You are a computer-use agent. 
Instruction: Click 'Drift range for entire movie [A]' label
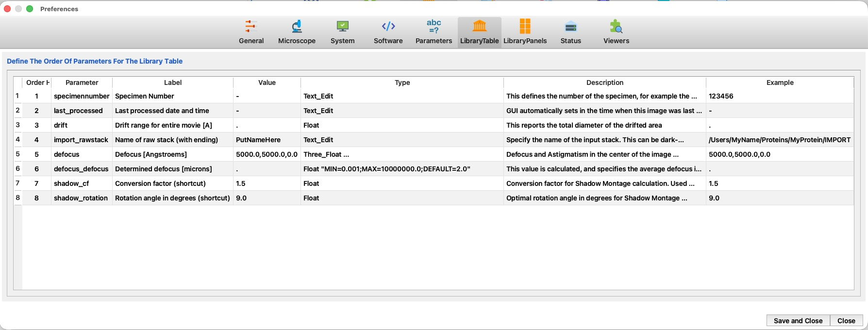pos(173,125)
